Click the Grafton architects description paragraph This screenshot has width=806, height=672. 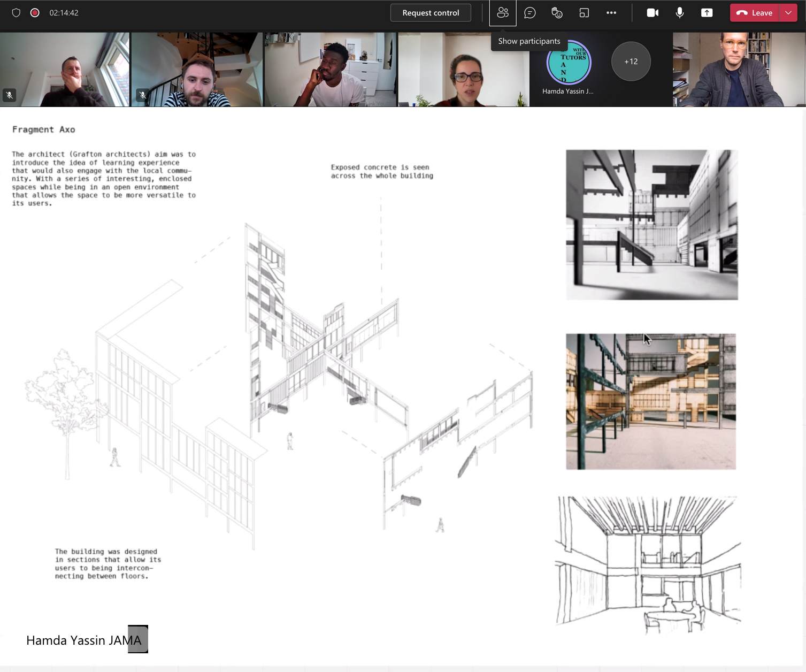point(104,179)
